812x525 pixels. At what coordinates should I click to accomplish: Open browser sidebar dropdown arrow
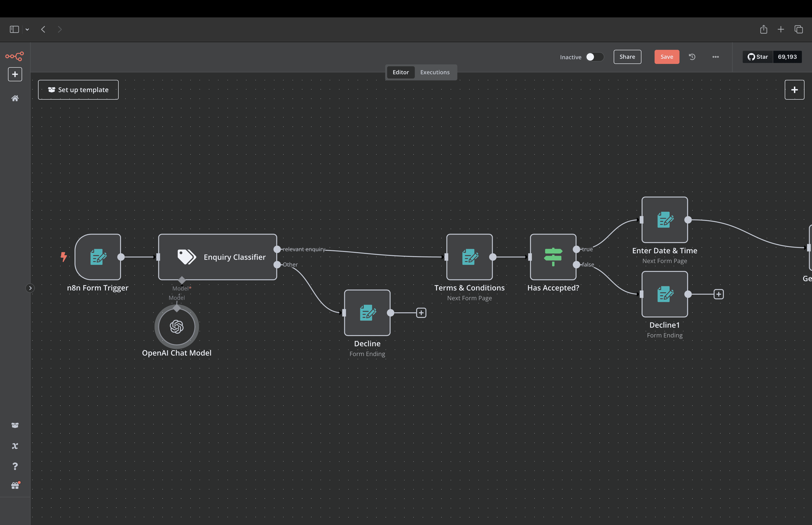point(27,30)
